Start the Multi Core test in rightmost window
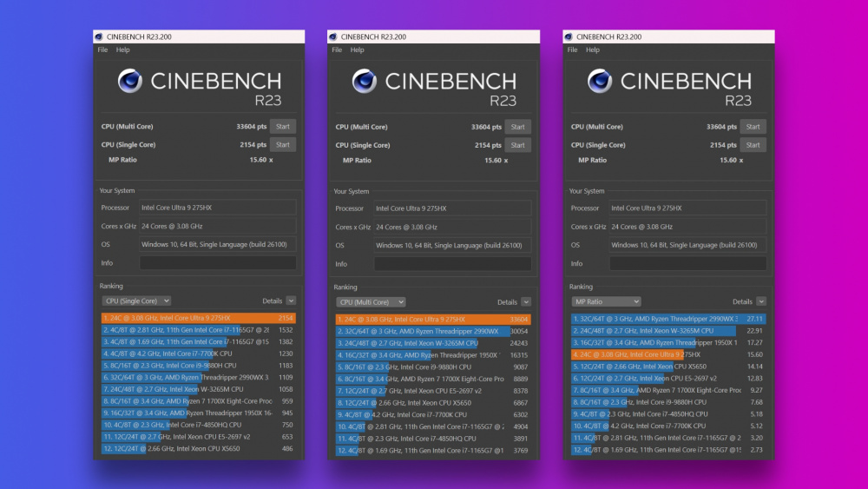 [753, 127]
